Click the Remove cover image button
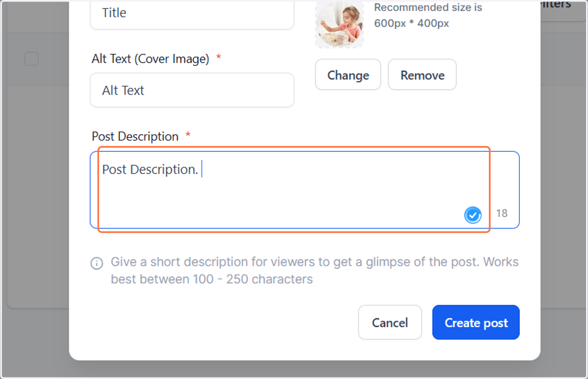This screenshot has height=379, width=588. click(422, 75)
